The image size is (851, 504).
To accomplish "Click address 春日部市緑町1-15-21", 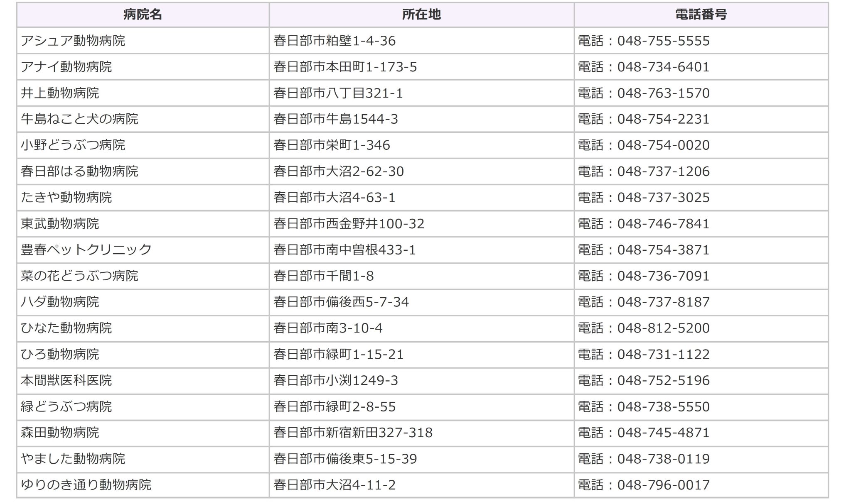I will pyautogui.click(x=338, y=354).
